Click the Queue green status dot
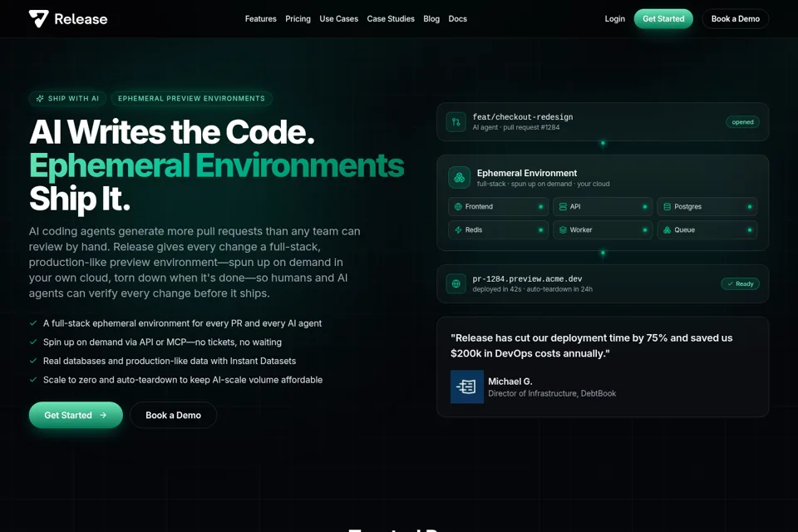Viewport: 798px width, 532px height. (x=750, y=230)
